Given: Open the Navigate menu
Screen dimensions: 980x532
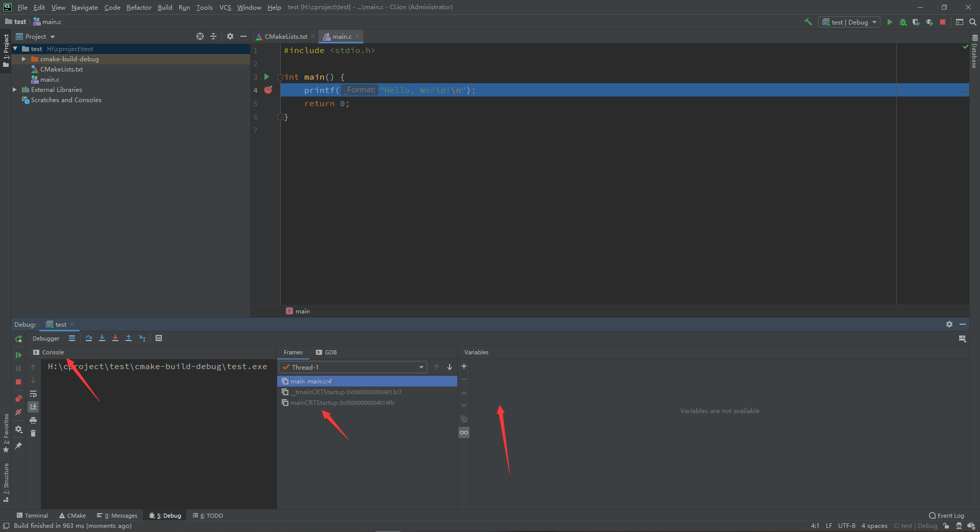Looking at the screenshot, I should [84, 7].
